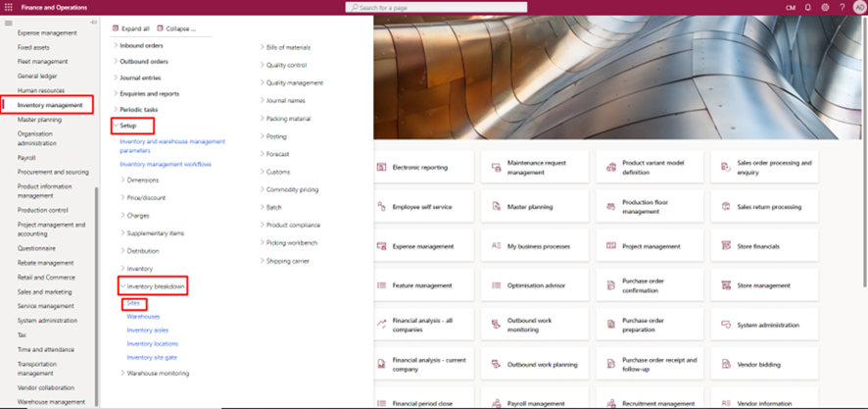
Task: Click Vendor bidding tile icon
Action: point(726,364)
